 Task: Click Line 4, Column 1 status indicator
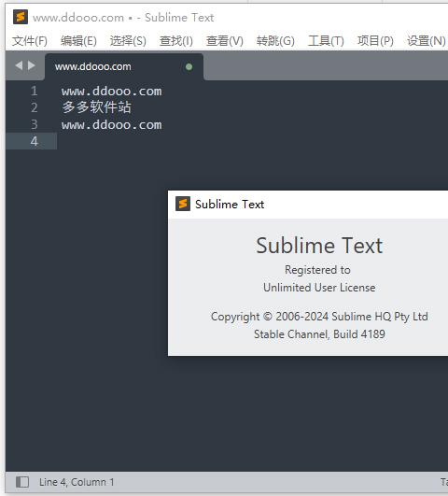click(x=77, y=482)
